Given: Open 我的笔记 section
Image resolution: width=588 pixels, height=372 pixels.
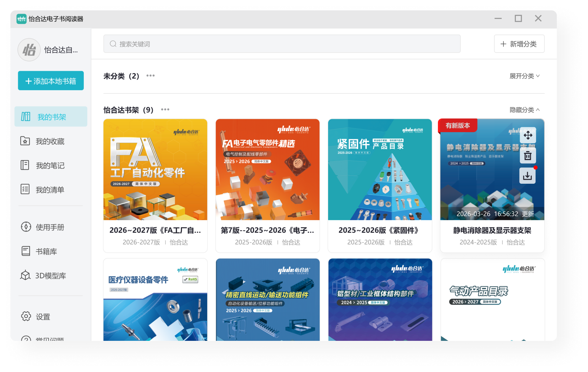Looking at the screenshot, I should coord(51,165).
